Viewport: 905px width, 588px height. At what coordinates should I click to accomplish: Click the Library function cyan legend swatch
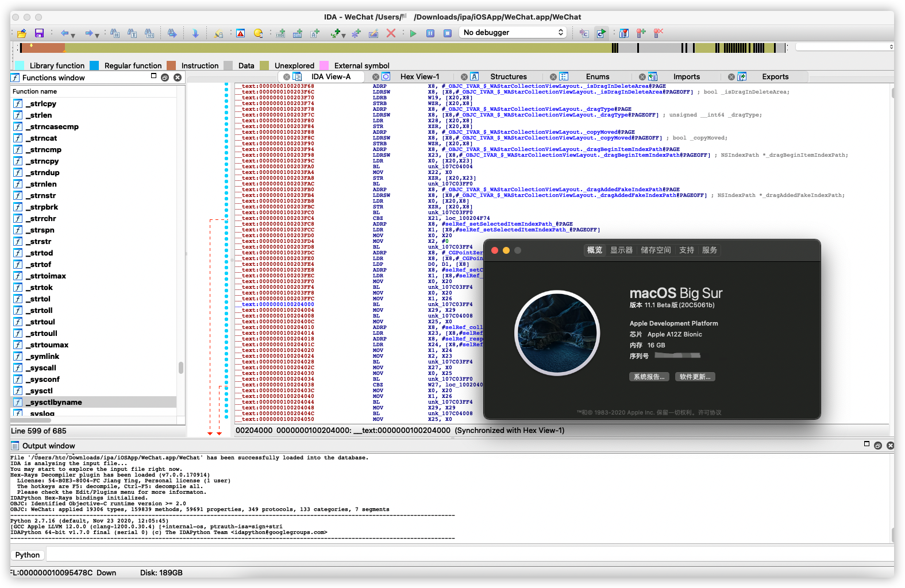(x=20, y=65)
